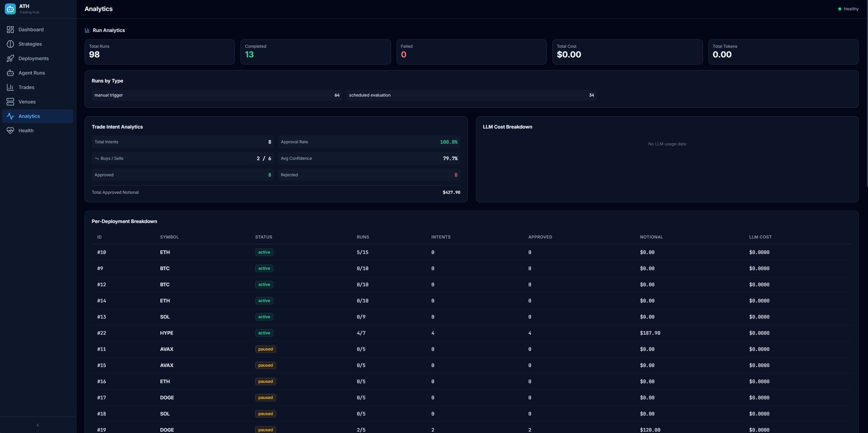Image resolution: width=868 pixels, height=433 pixels.
Task: Collapse the sidebar with the chevron
Action: tap(38, 424)
